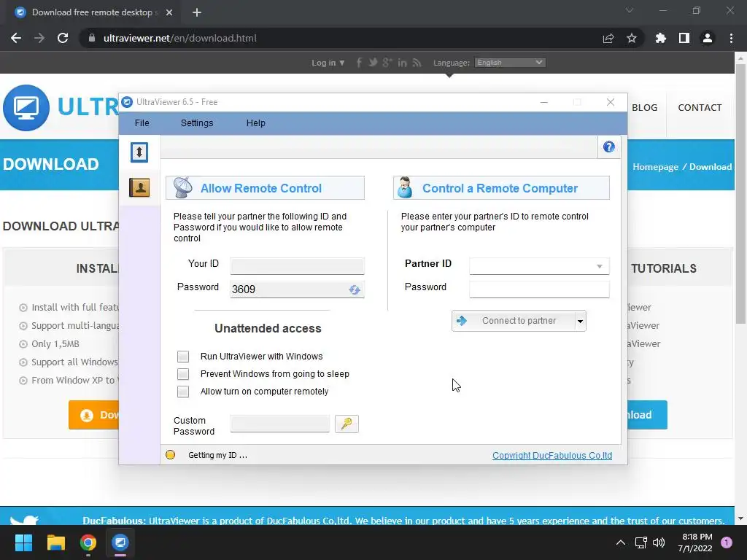Click the satellite dish Allow Remote Control icon

(183, 187)
